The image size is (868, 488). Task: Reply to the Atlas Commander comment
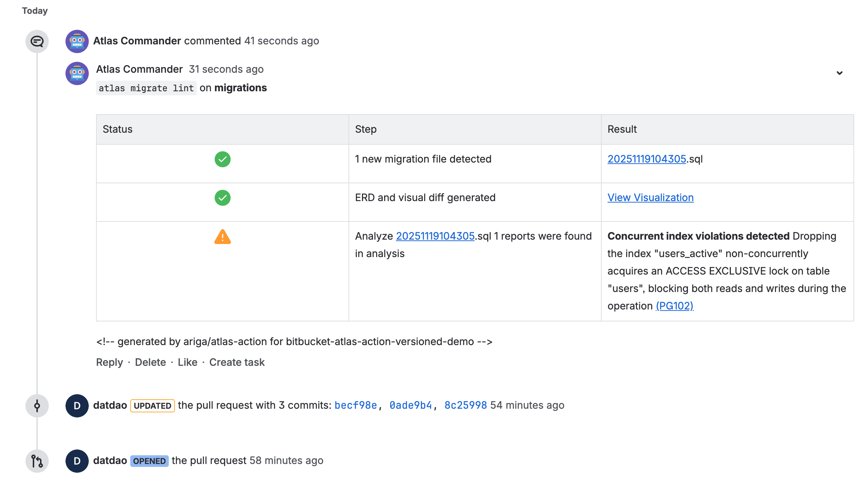pyautogui.click(x=109, y=362)
